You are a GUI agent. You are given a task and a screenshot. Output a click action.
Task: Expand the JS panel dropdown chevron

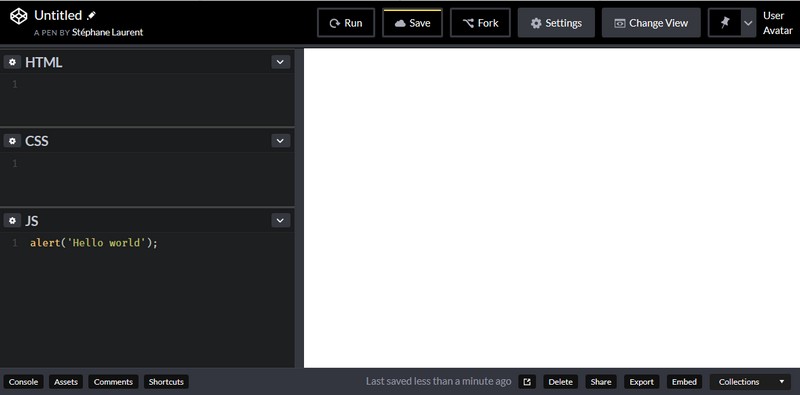click(x=281, y=220)
